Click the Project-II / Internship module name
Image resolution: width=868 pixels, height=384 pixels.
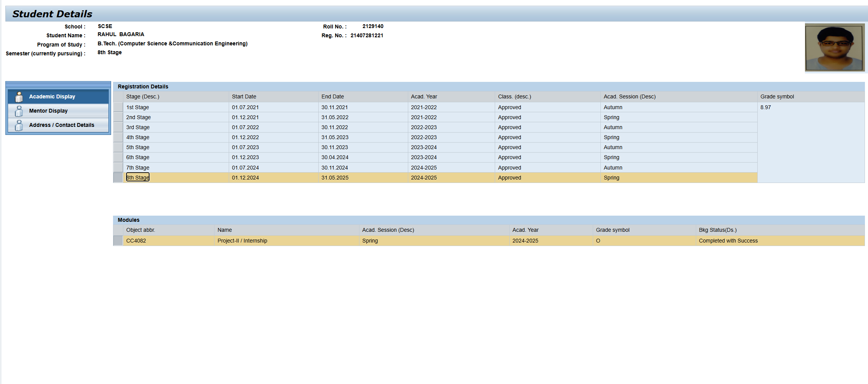coord(242,241)
